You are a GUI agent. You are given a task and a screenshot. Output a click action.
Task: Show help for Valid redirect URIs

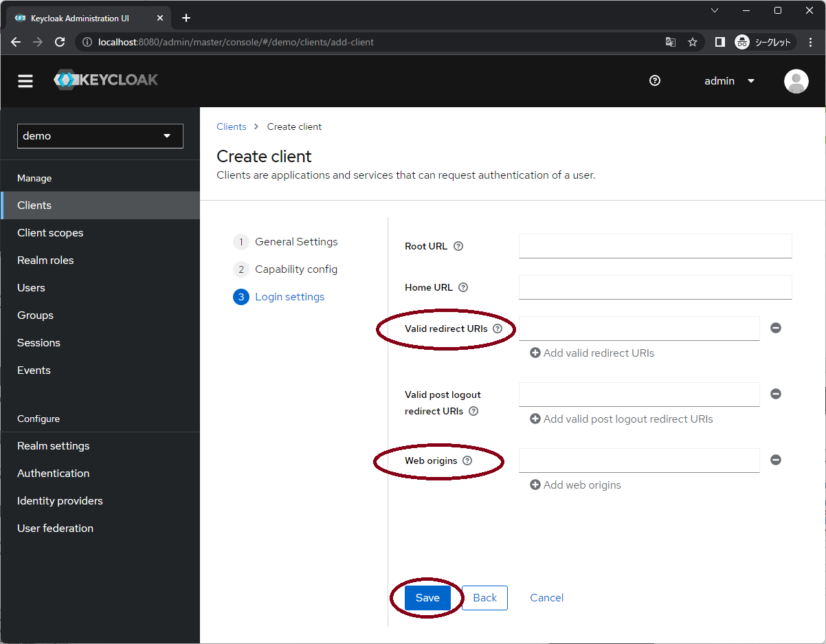[498, 329]
